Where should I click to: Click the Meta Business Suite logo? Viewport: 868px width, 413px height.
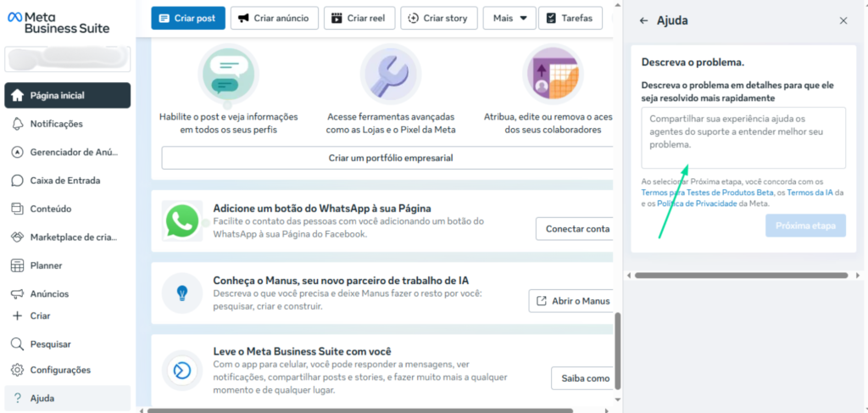pos(58,22)
